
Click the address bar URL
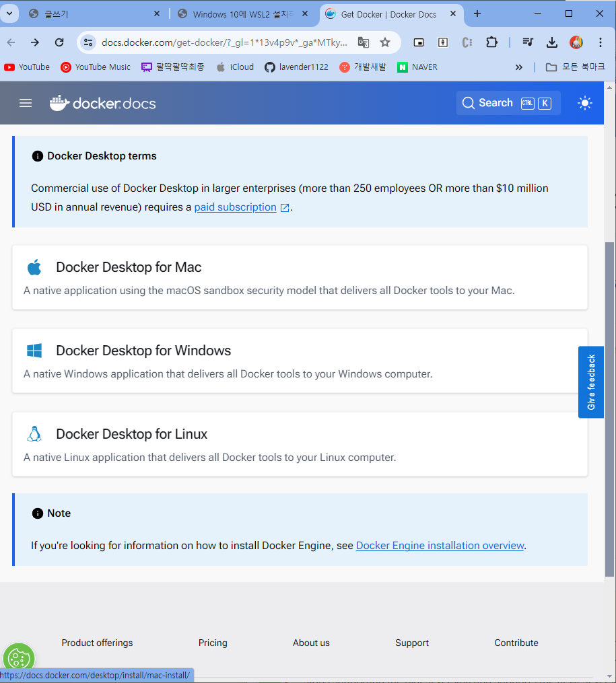coord(224,42)
